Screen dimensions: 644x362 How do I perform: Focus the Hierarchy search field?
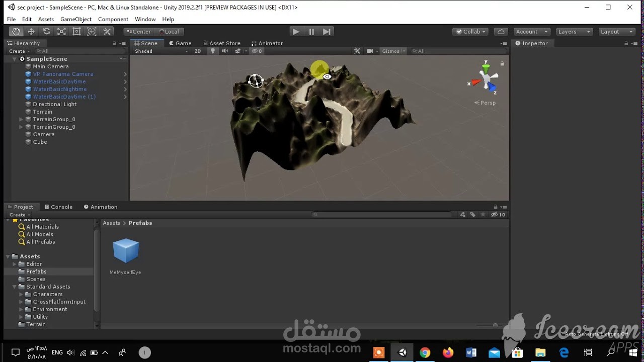click(x=79, y=51)
